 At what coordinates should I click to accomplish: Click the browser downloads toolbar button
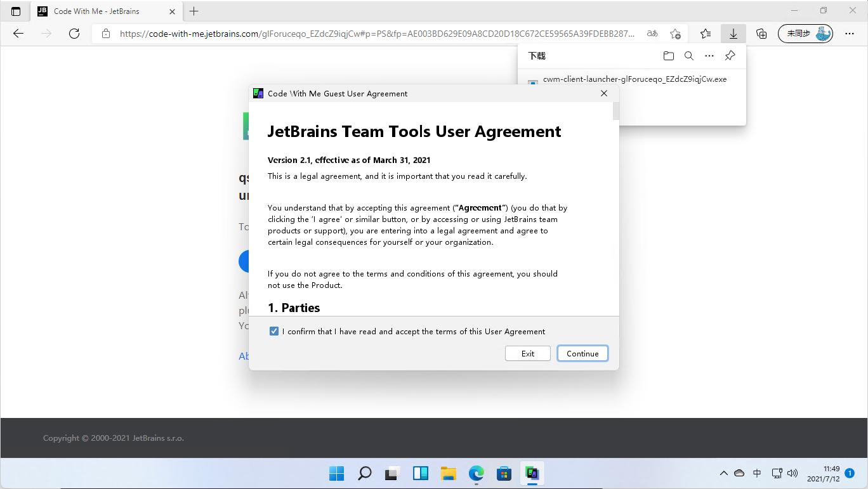(x=733, y=34)
